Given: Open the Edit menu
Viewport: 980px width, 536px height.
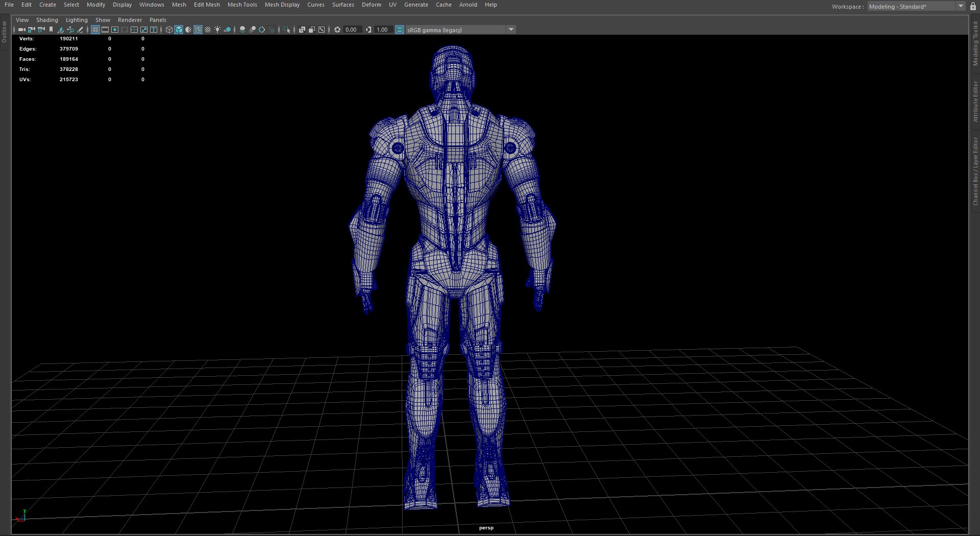Looking at the screenshot, I should [27, 5].
